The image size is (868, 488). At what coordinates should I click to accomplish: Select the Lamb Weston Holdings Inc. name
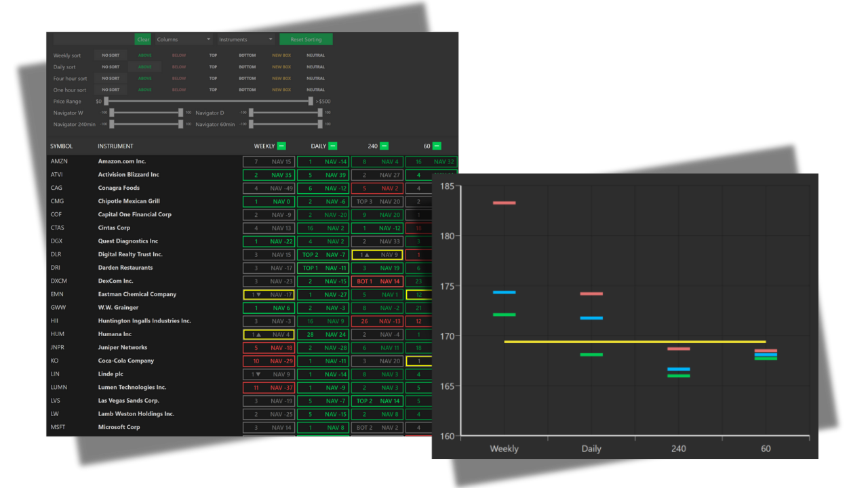(x=136, y=414)
